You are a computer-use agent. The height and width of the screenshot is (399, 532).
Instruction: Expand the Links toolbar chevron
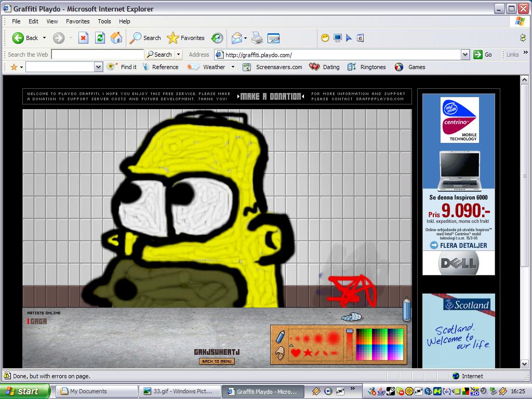[526, 52]
